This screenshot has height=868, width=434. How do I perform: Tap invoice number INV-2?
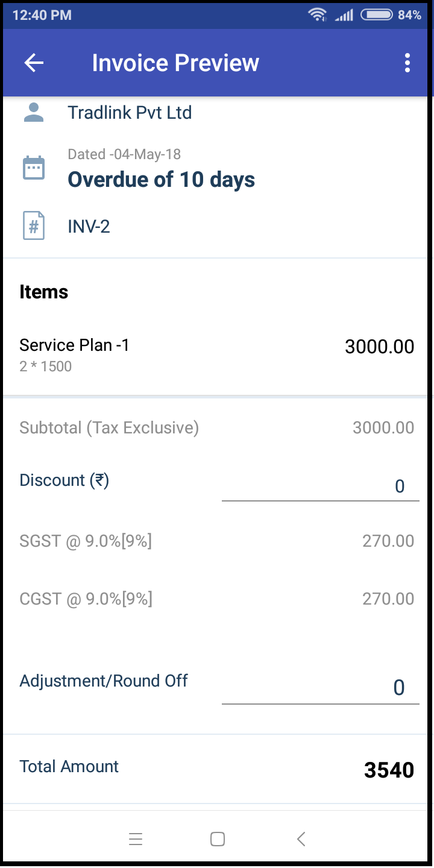[x=89, y=227]
